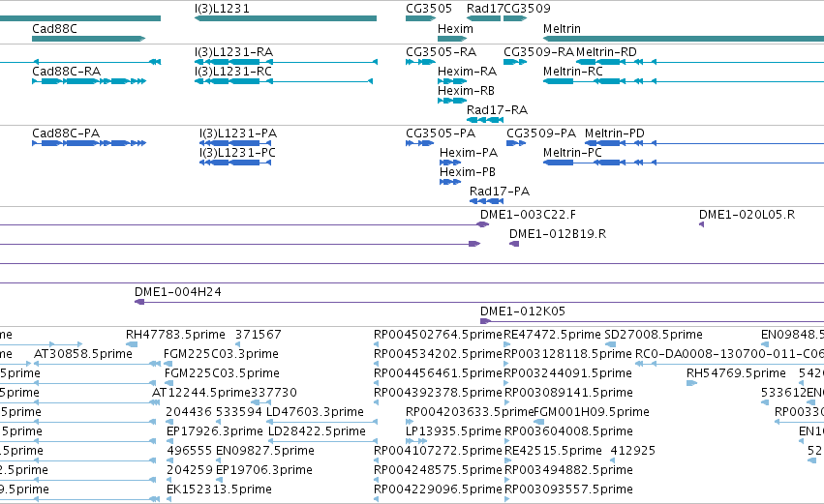Click the EN09827.5prime EST label
Screen dimensions: 824x504
[x=265, y=451]
